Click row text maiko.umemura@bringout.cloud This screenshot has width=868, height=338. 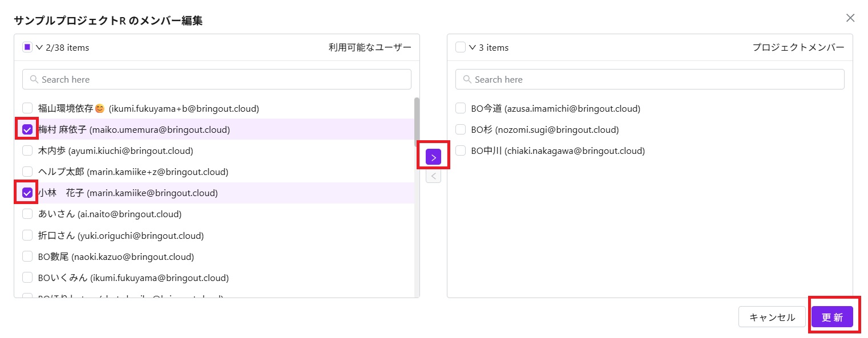159,129
